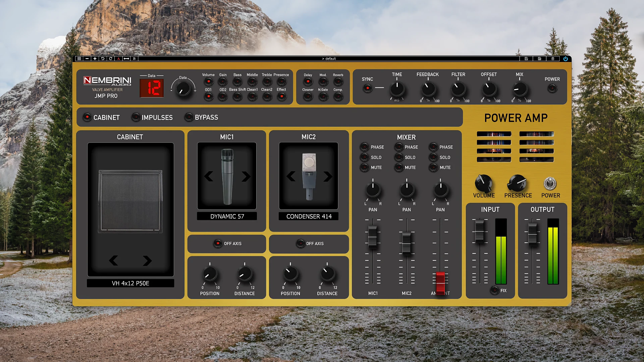The image size is (644, 362).
Task: Toggle PHASE for the AMBIENT channel
Action: click(433, 147)
